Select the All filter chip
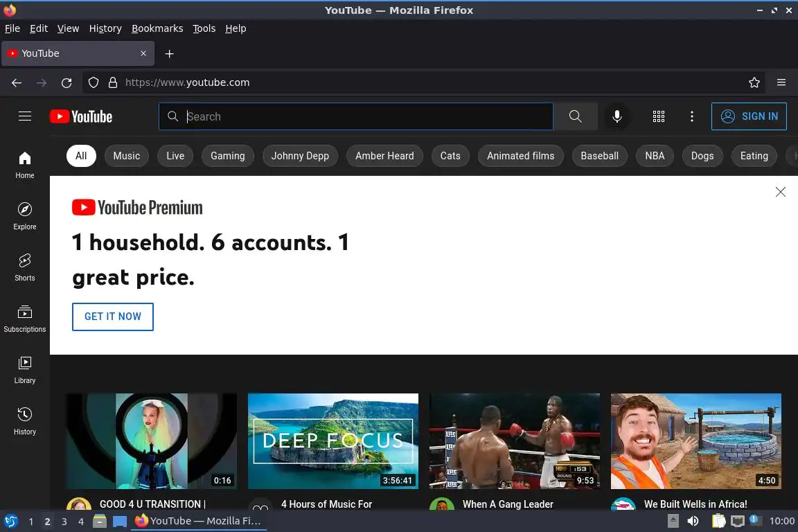798x532 pixels. (x=81, y=156)
